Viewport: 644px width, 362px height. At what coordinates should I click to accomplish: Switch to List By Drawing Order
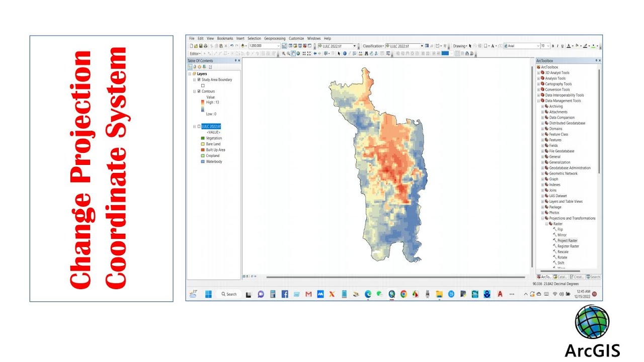click(190, 66)
